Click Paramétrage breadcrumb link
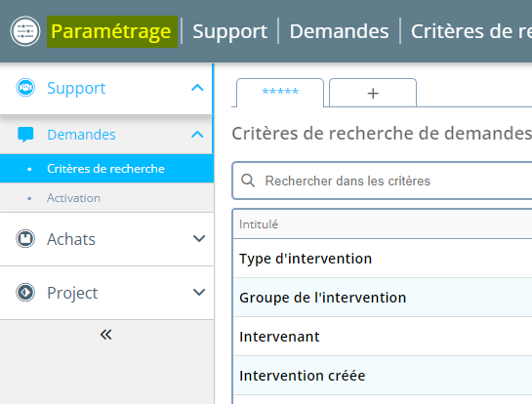Screen dimensions: 532x404 [111, 31]
